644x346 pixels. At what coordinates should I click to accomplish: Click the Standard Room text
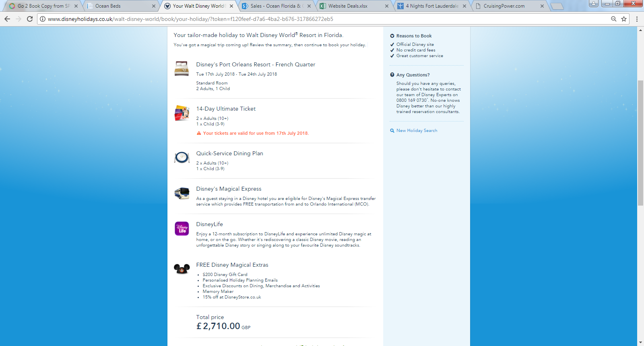point(212,83)
